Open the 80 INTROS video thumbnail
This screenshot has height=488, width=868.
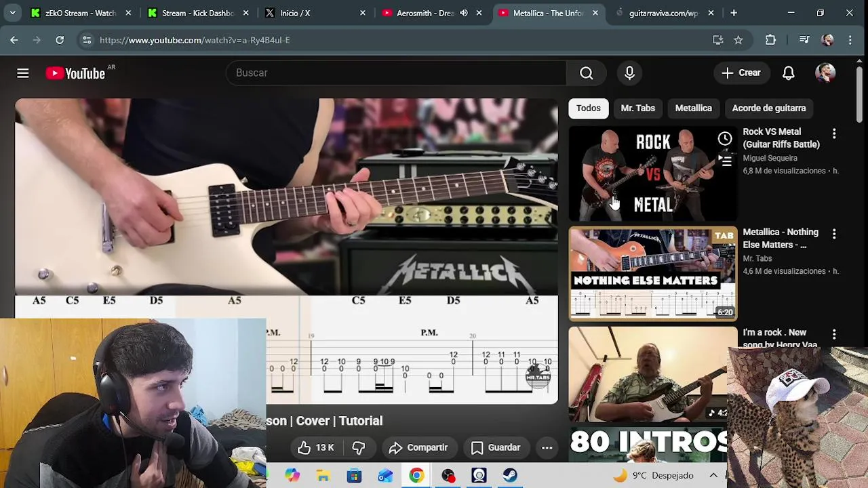point(648,445)
